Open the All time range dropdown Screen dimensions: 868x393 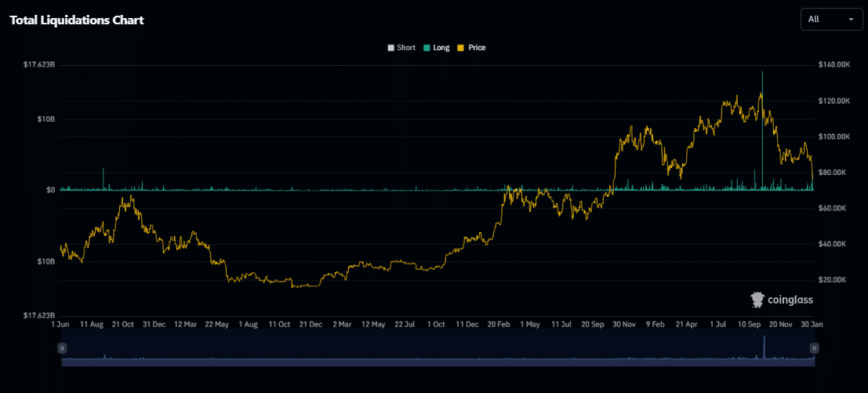click(830, 20)
